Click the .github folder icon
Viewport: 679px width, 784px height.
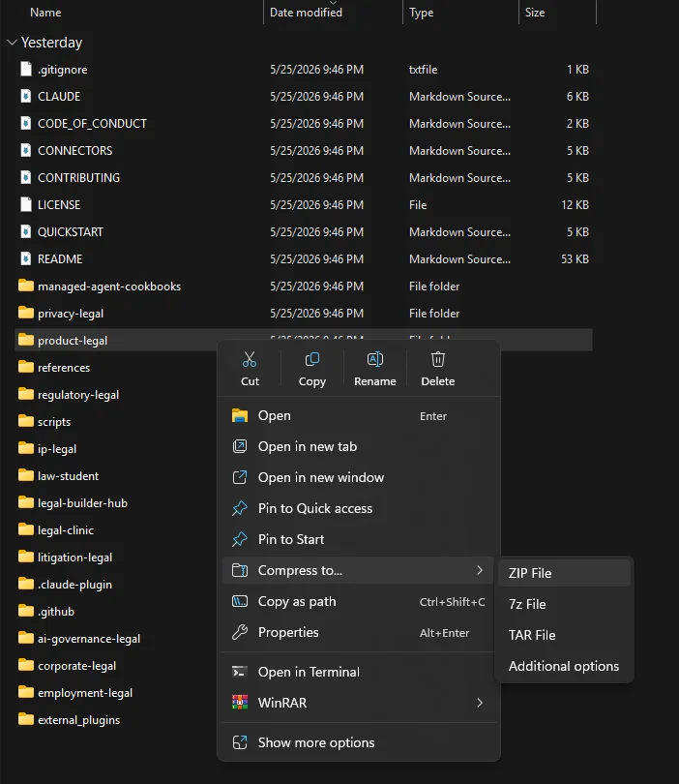pyautogui.click(x=25, y=611)
